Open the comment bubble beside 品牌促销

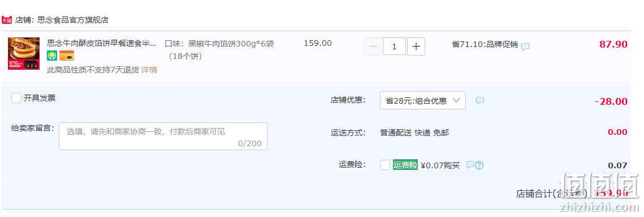pos(525,47)
